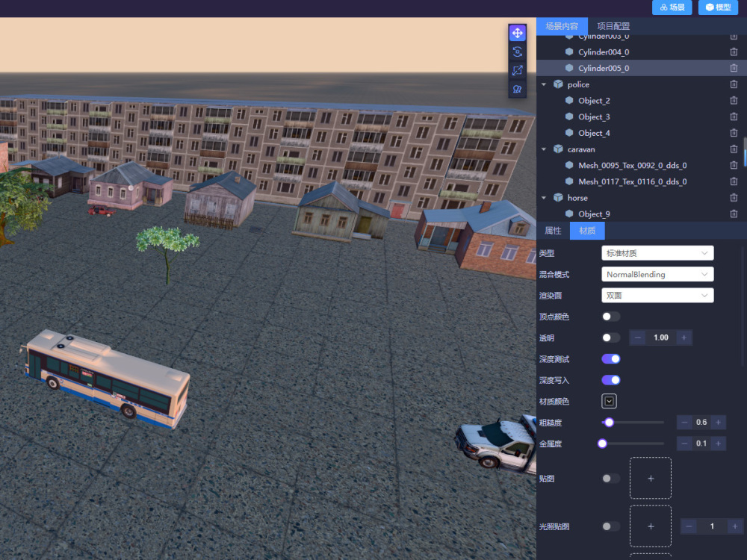
Task: Click the fourth viewport tool icon
Action: pyautogui.click(x=518, y=89)
